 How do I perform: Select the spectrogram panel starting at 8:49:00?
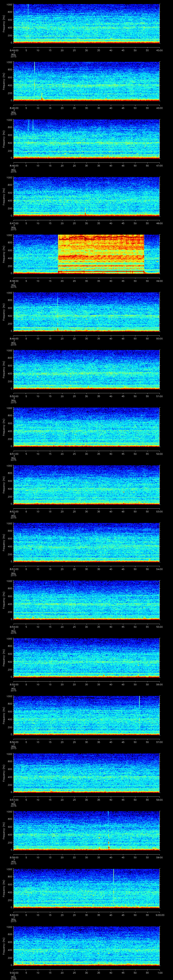(87, 312)
